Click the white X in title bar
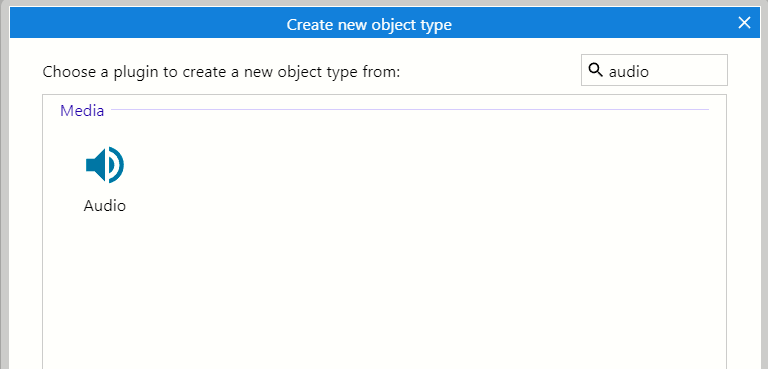This screenshot has height=369, width=768. pos(744,23)
